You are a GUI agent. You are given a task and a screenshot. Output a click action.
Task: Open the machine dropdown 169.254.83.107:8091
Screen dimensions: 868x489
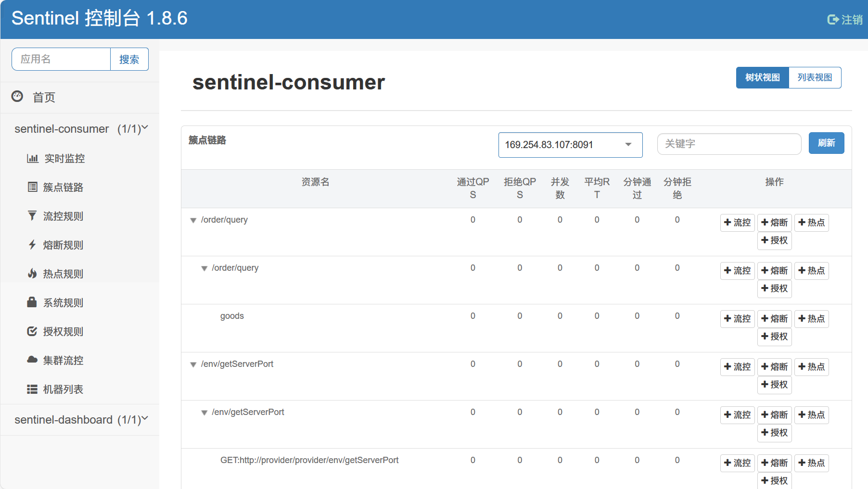[x=570, y=145]
